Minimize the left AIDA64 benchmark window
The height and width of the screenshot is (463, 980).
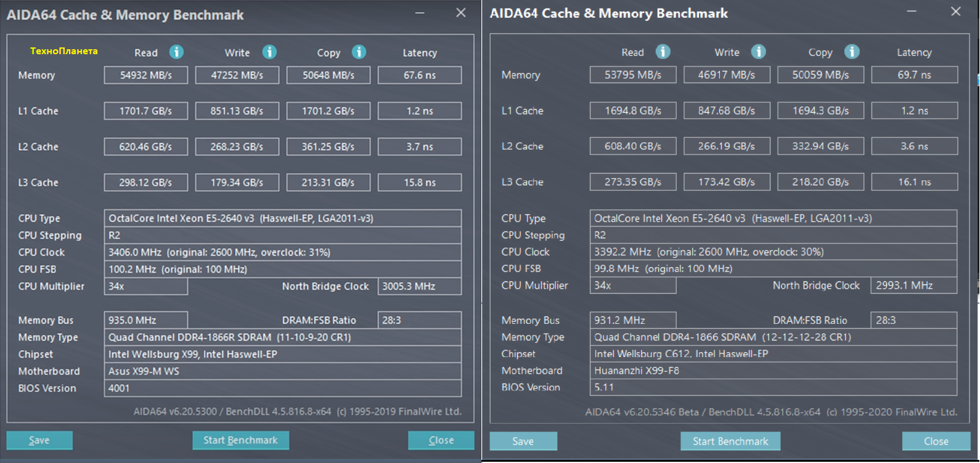point(420,13)
